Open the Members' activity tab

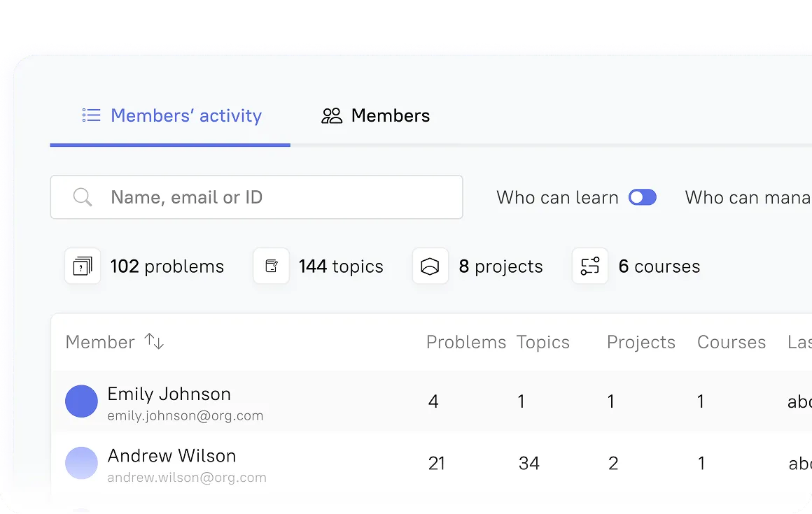tap(170, 115)
